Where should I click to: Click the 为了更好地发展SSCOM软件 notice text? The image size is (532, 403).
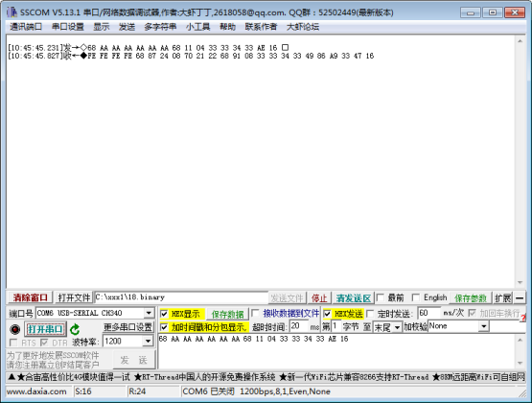click(x=53, y=360)
